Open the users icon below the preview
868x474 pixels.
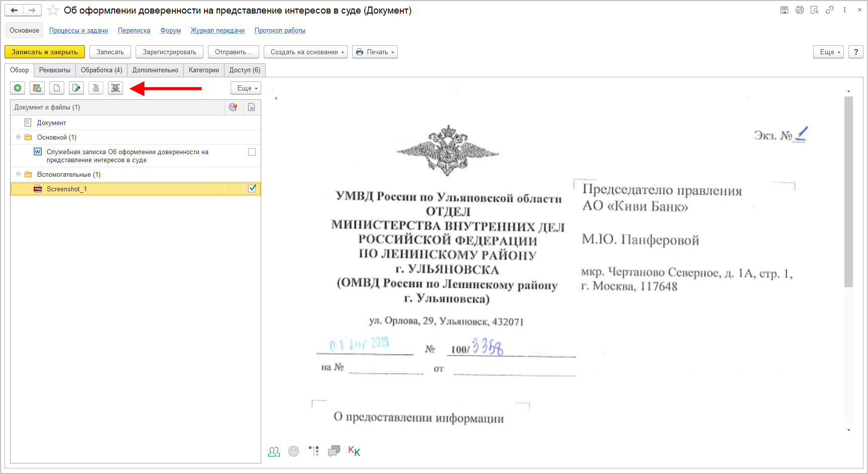(x=274, y=451)
